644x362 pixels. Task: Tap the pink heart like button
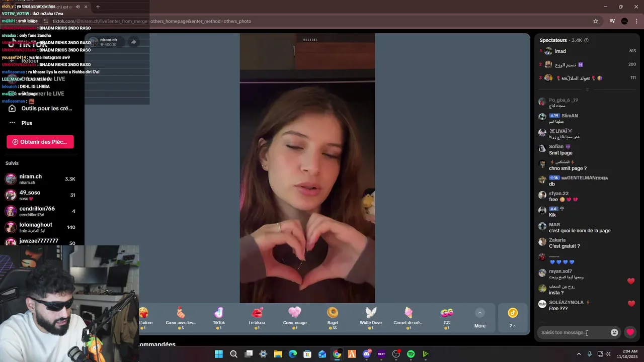point(630,332)
